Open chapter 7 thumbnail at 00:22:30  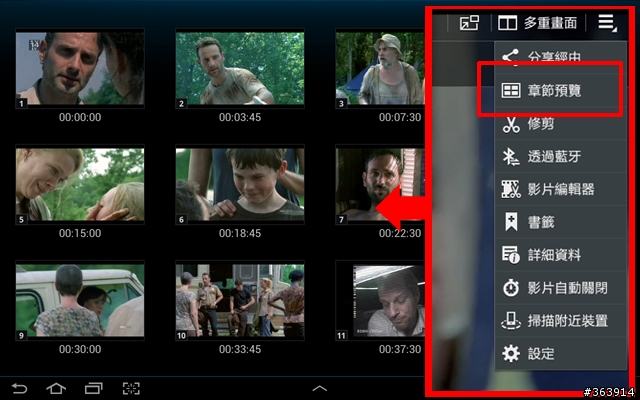380,184
